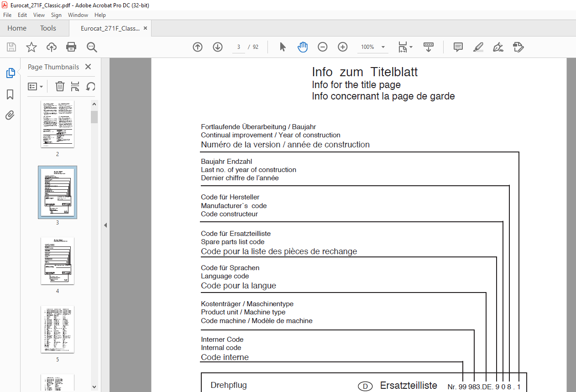Click the thumbnails panel scrollbar thumb

94,117
